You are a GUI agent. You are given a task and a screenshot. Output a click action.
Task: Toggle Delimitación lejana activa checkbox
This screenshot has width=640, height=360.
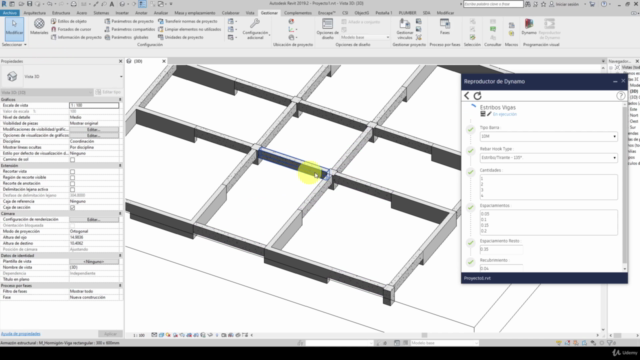coord(72,189)
